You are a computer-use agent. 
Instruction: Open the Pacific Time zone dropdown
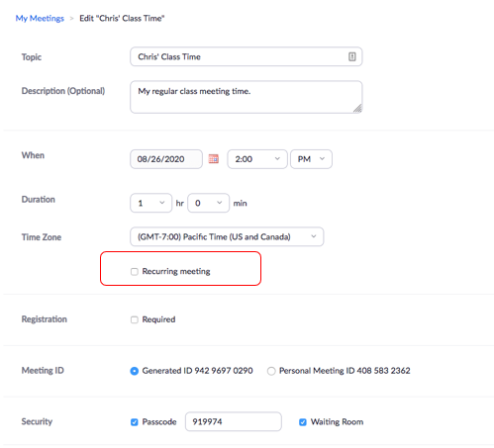coord(227,236)
